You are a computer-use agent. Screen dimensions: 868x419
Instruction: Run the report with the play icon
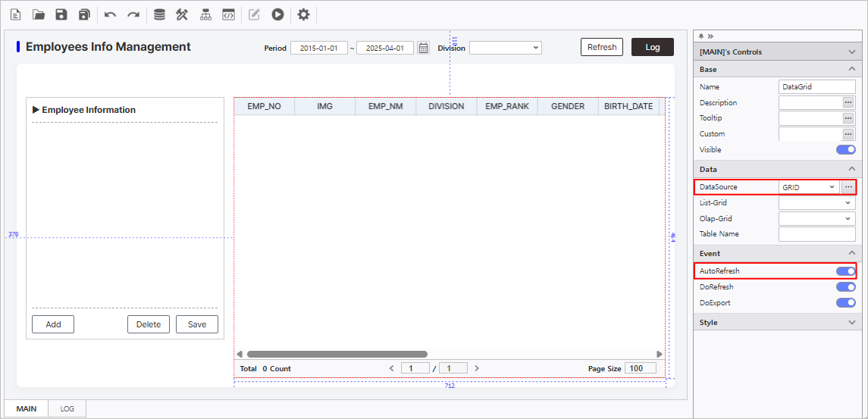coord(277,15)
